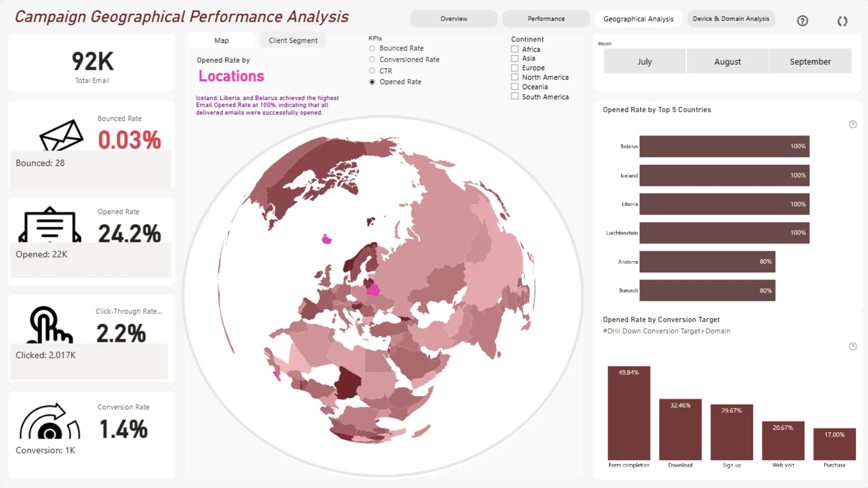
Task: Check the Europe continent checkbox
Action: [x=514, y=68]
